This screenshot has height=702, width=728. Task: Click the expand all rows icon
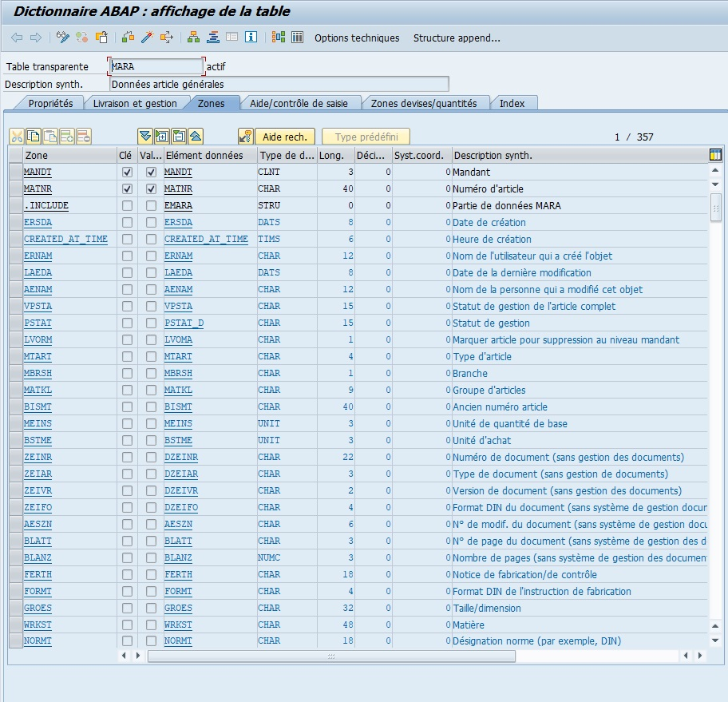(144, 137)
